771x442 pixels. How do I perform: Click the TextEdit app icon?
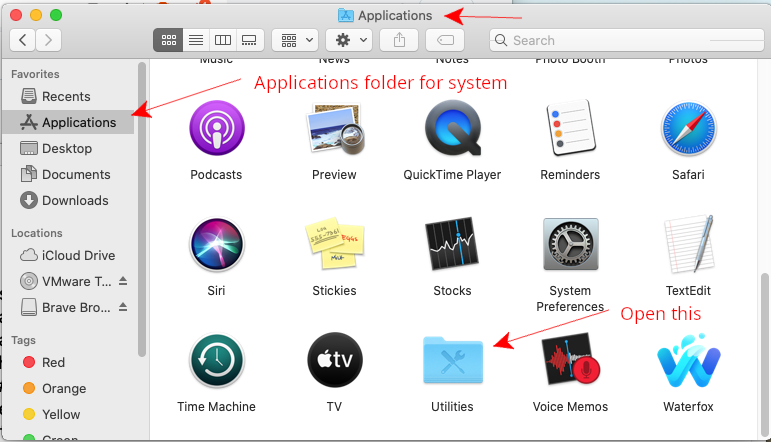[x=689, y=244]
